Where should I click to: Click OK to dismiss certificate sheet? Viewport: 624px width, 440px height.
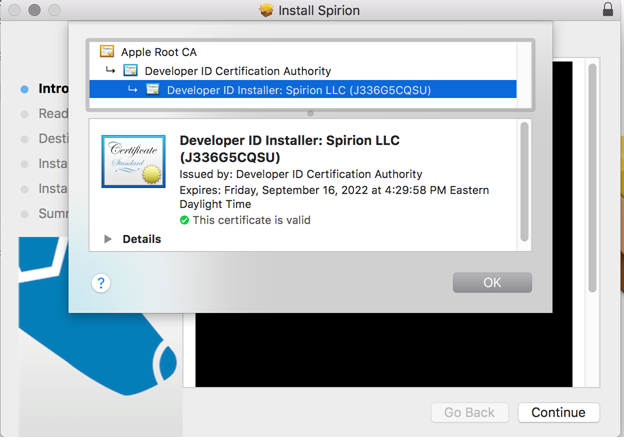[492, 282]
